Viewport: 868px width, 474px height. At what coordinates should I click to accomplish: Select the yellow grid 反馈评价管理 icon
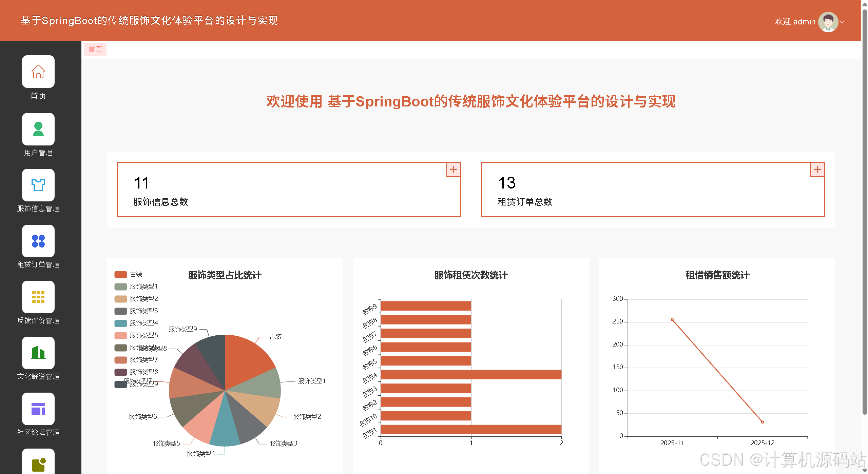[38, 297]
